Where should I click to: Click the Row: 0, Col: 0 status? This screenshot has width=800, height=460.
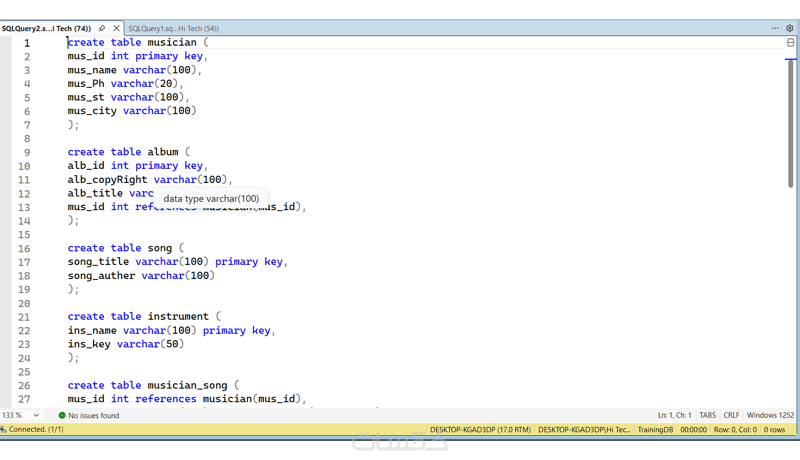click(x=735, y=429)
